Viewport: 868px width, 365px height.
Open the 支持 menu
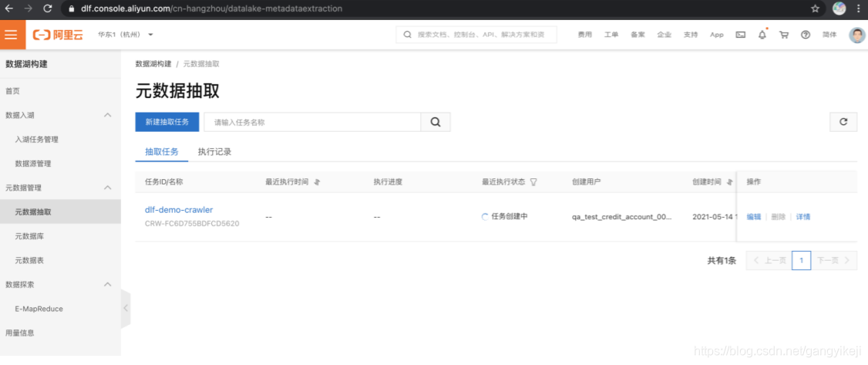pyautogui.click(x=690, y=35)
